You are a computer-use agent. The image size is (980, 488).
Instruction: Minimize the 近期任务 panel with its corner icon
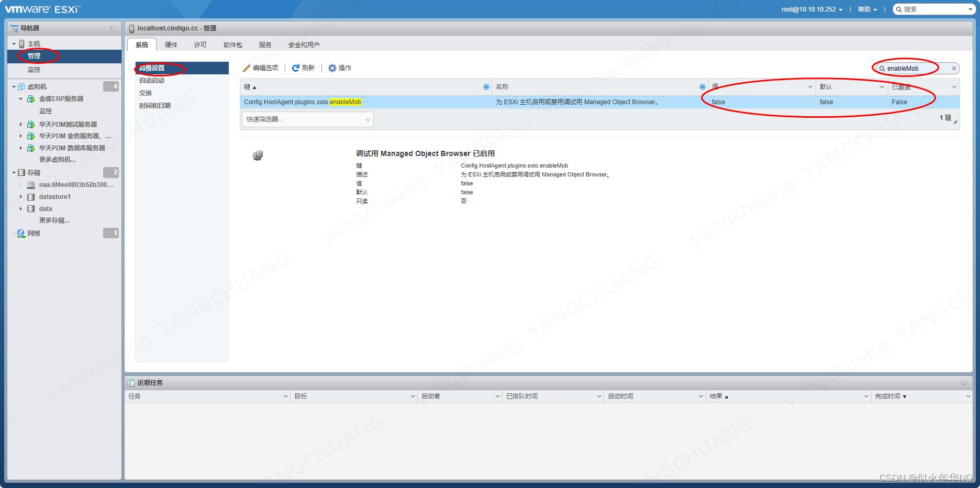coord(964,383)
